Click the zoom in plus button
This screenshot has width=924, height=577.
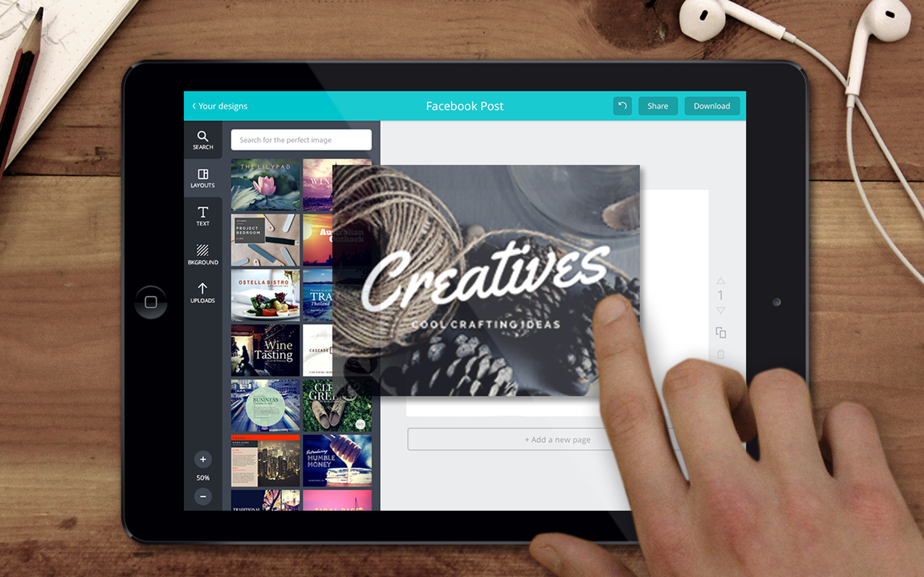click(203, 459)
